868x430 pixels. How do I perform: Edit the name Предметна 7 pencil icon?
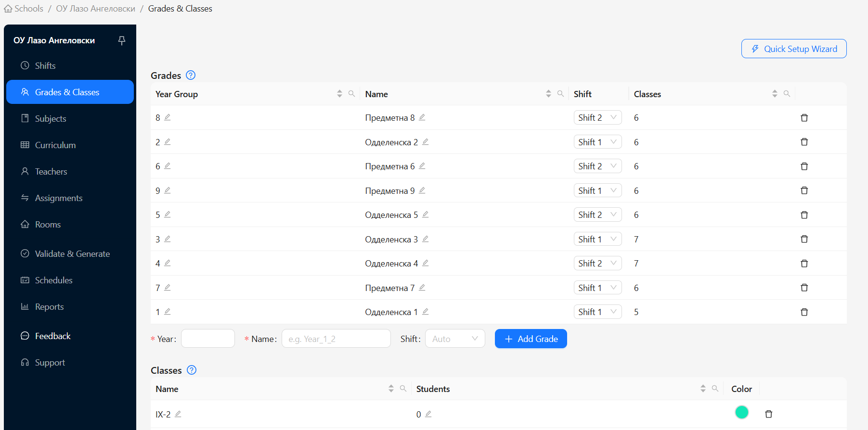pos(422,288)
